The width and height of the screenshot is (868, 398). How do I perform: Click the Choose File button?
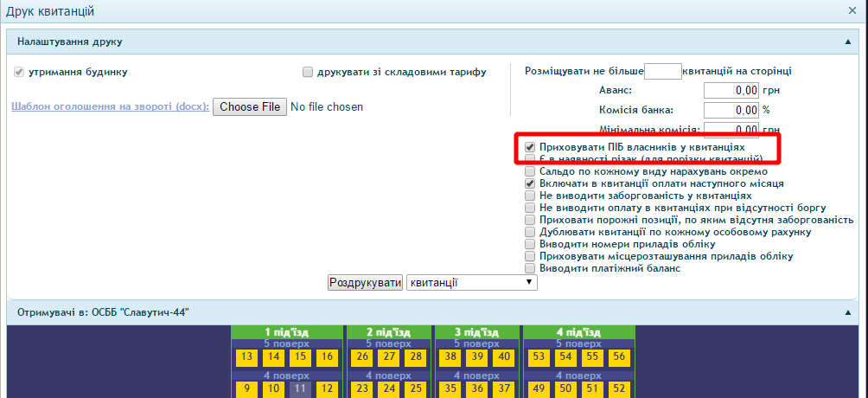(x=249, y=107)
